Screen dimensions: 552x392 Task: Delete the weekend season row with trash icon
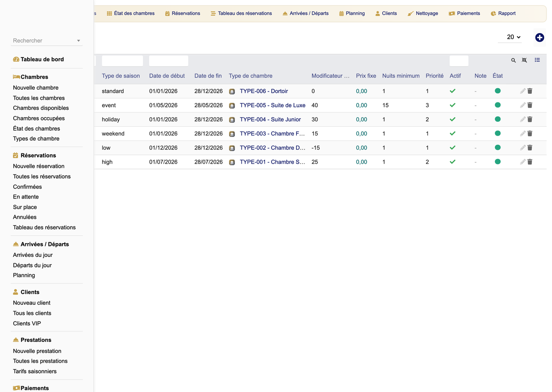[530, 134]
